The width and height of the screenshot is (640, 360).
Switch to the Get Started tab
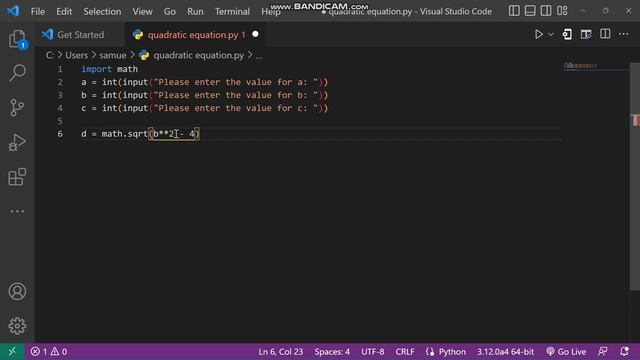click(80, 35)
